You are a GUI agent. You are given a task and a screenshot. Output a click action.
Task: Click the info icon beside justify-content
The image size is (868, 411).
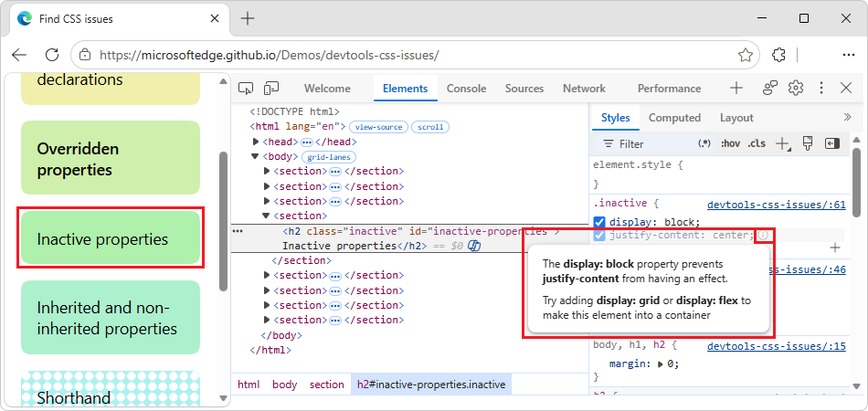click(763, 236)
